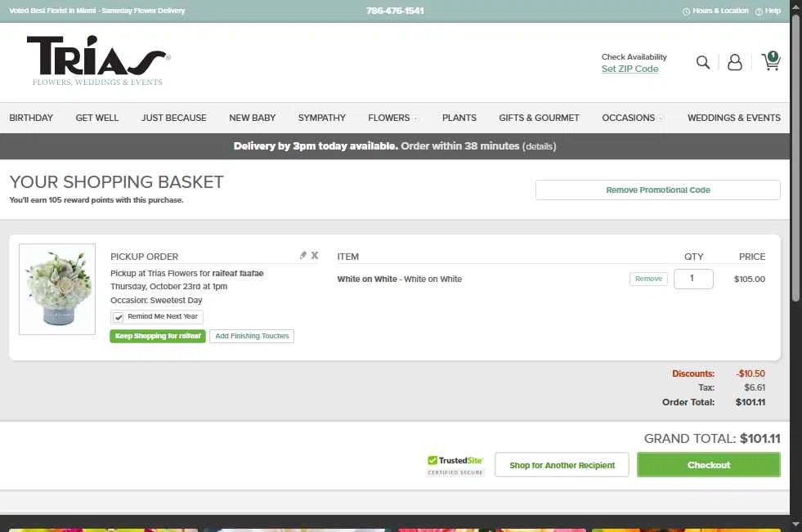Open the Sympathy category
Screen dimensions: 802x532
[322, 118]
